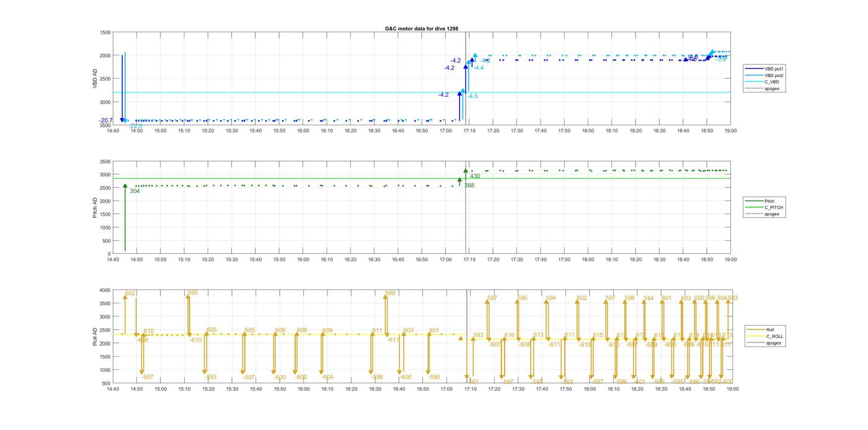The width and height of the screenshot is (868, 430).
Task: Click the "VBD AD" y-axis label
Action: pos(95,78)
